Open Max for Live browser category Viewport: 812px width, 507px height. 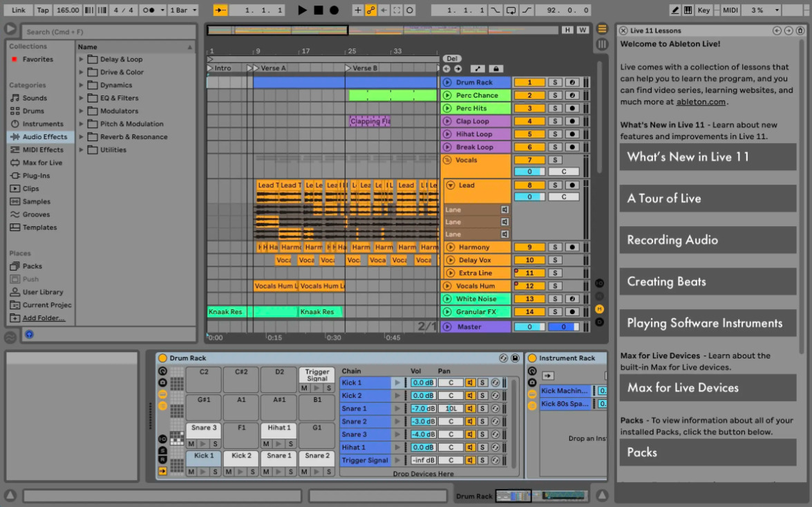click(x=41, y=163)
